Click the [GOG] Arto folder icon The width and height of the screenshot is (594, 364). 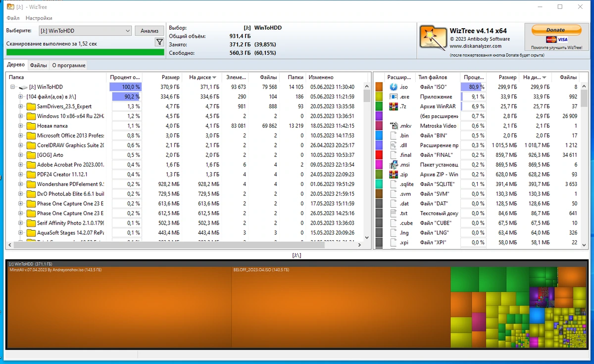point(31,155)
